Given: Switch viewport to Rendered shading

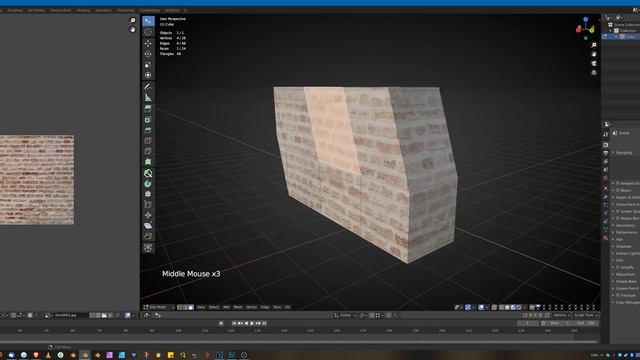Looking at the screenshot, I should 519,307.
